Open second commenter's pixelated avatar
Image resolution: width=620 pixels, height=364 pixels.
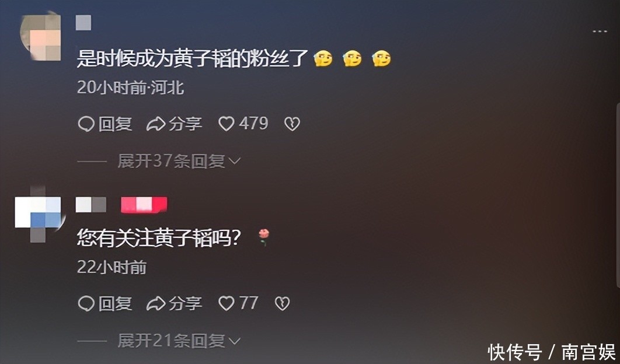pyautogui.click(x=39, y=213)
